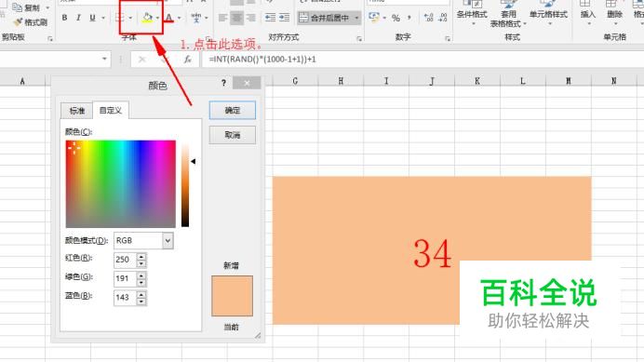Open the alignment group dialog launcher
644x362 pixels.
pos(359,39)
